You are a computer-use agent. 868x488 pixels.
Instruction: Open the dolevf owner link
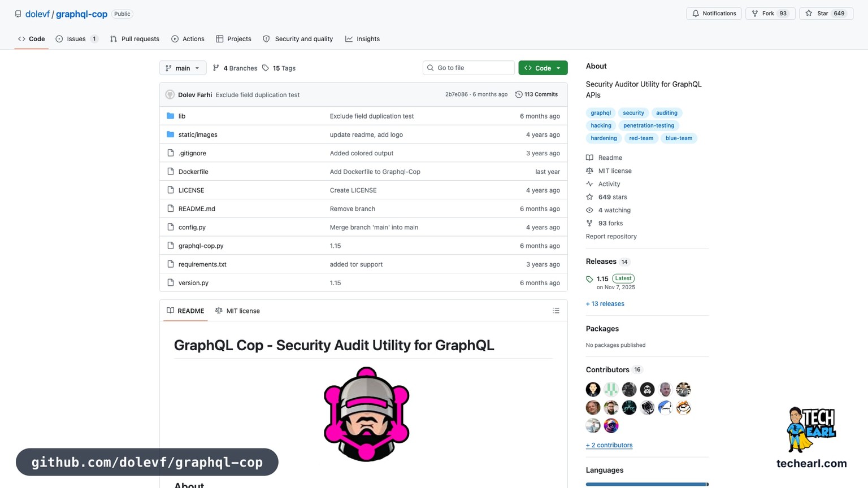pos(37,14)
